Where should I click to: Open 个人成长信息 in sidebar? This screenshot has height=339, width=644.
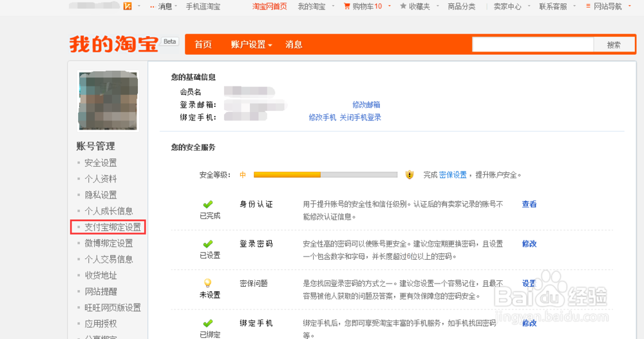(x=109, y=211)
